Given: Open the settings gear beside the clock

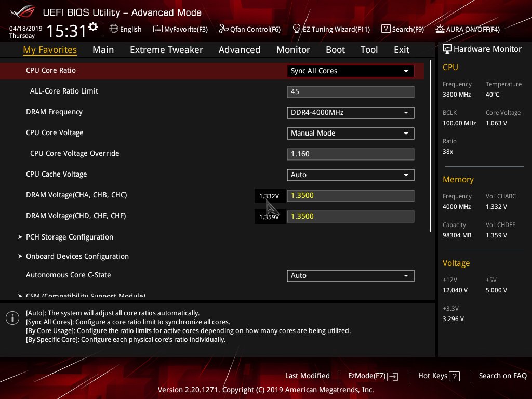Looking at the screenshot, I should pos(93,26).
